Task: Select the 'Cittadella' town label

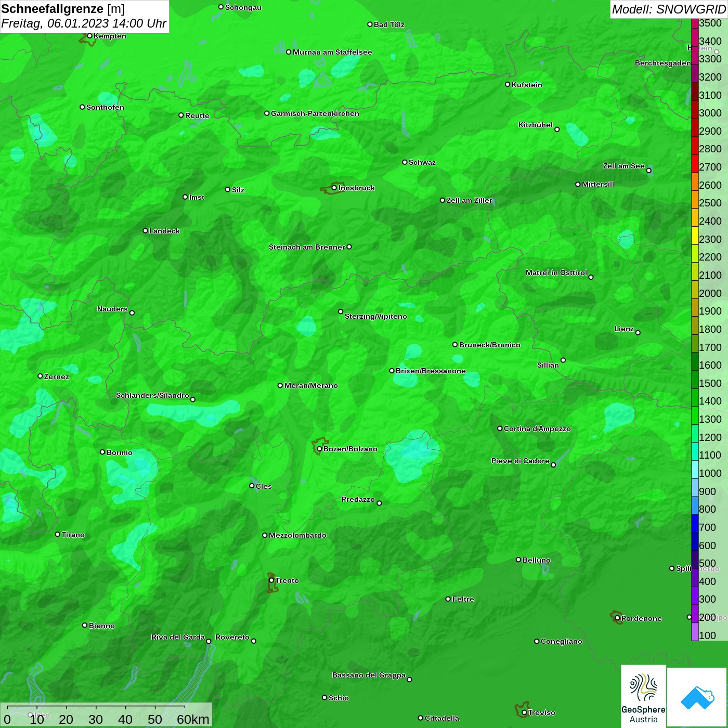Action: [442, 718]
